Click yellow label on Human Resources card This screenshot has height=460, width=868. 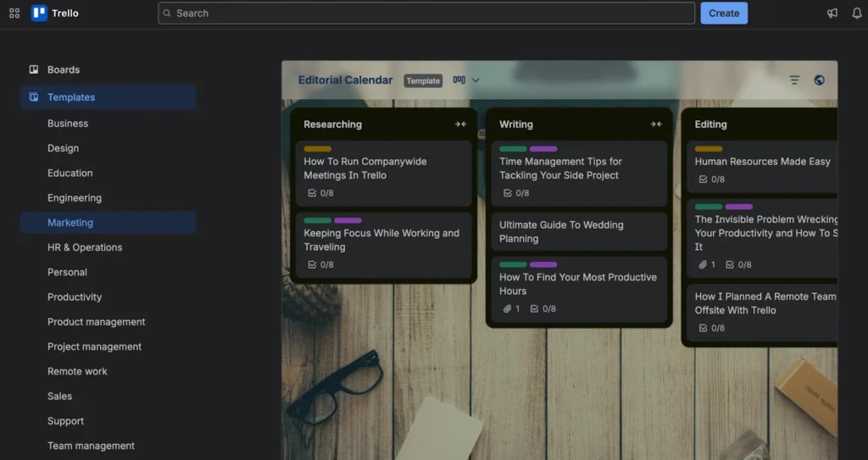tap(709, 149)
